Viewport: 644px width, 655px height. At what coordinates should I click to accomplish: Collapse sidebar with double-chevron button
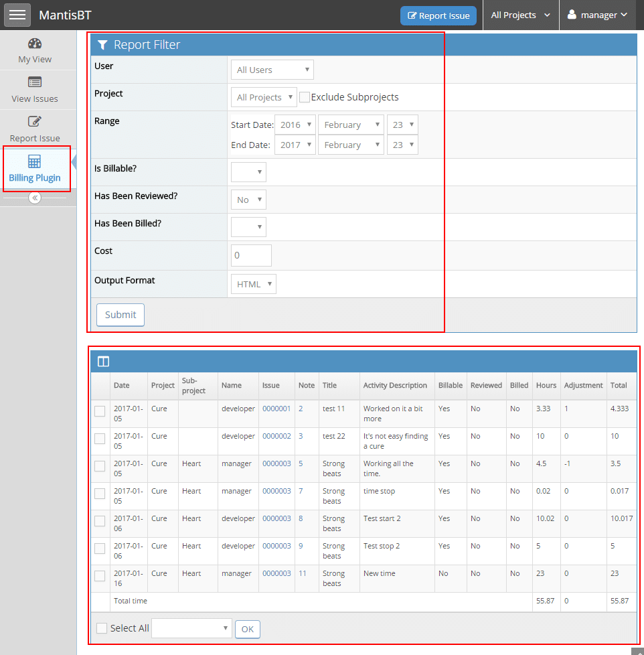35,198
